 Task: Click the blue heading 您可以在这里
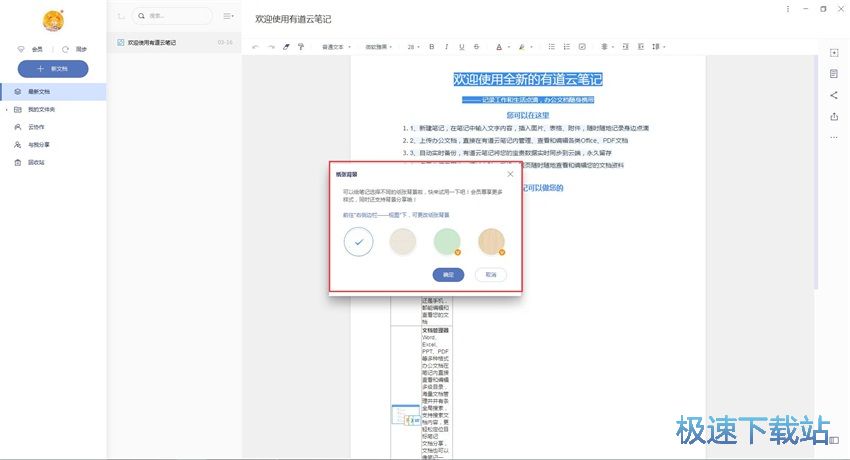point(527,115)
